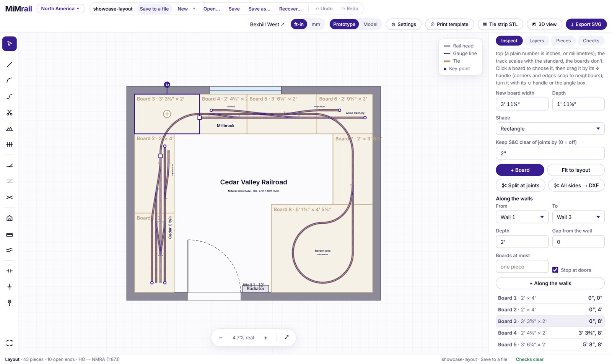Pick the straight track line tool

10,65
